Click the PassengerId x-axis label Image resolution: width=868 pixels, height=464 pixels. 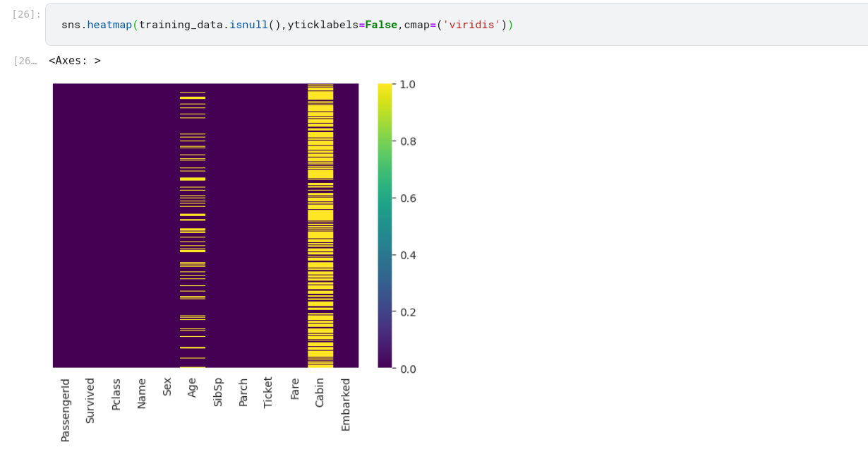click(66, 410)
